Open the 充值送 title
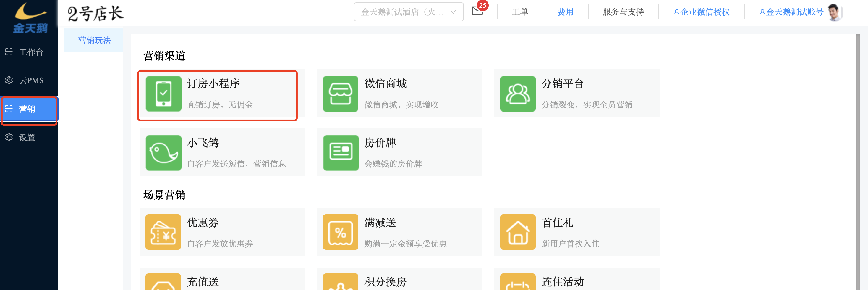The height and width of the screenshot is (290, 868). tap(203, 282)
